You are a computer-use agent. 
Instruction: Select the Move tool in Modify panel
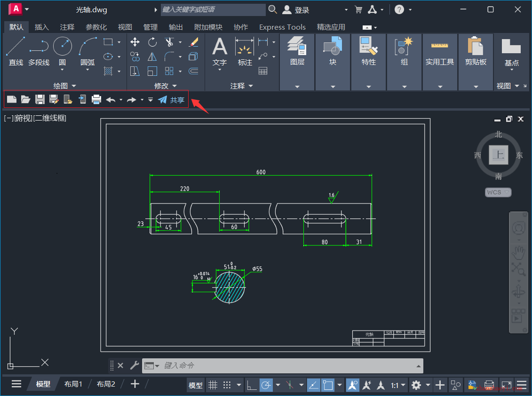tap(135, 42)
